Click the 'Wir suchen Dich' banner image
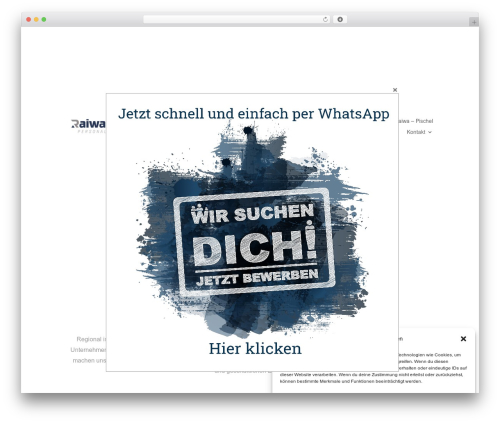Viewport: 500px width, 423px height. [253, 229]
